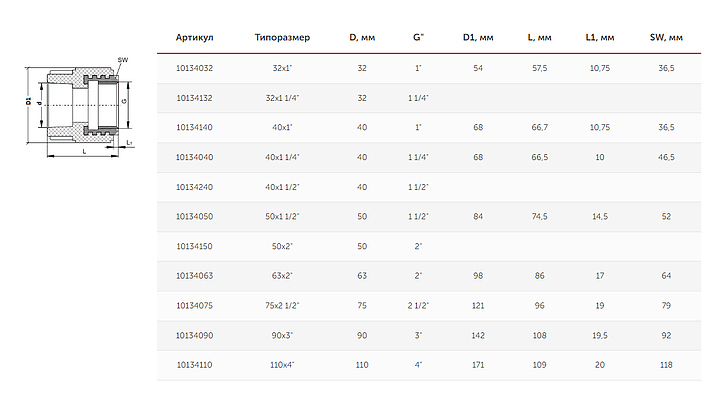Select article 10134150 row
The width and height of the screenshot is (720, 401).
click(194, 246)
